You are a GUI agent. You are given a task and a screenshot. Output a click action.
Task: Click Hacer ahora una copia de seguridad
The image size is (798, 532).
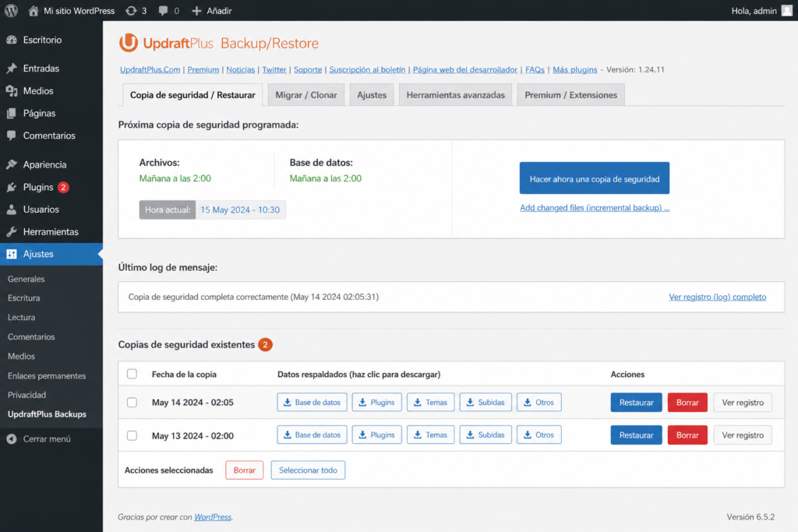pyautogui.click(x=594, y=178)
